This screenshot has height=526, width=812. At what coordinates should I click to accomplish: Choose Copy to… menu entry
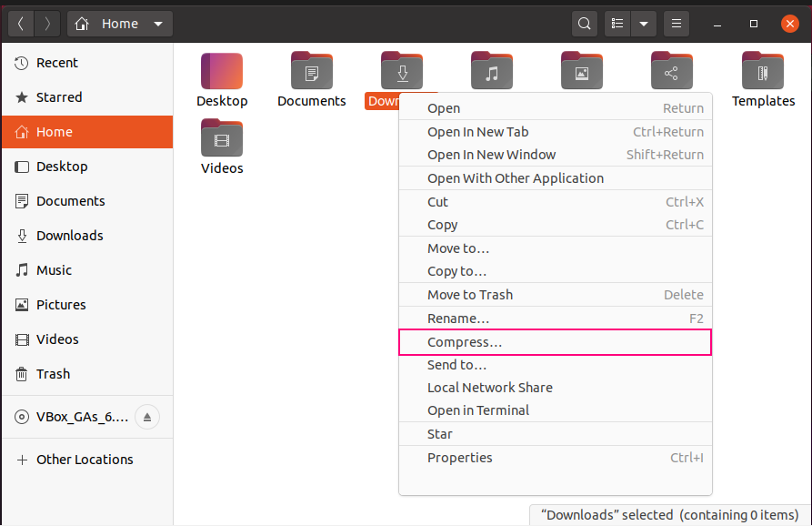coord(556,271)
